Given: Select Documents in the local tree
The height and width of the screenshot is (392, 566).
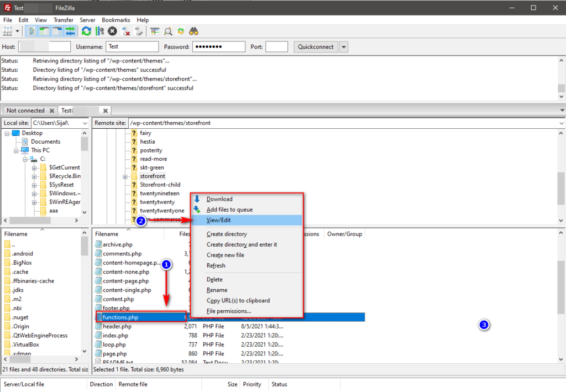Looking at the screenshot, I should pos(45,142).
